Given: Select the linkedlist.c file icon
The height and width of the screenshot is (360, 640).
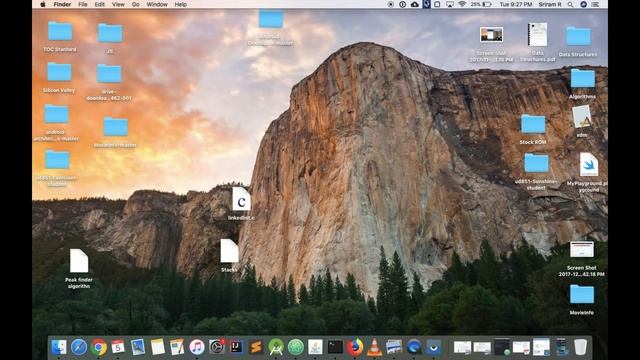Looking at the screenshot, I should tap(241, 199).
